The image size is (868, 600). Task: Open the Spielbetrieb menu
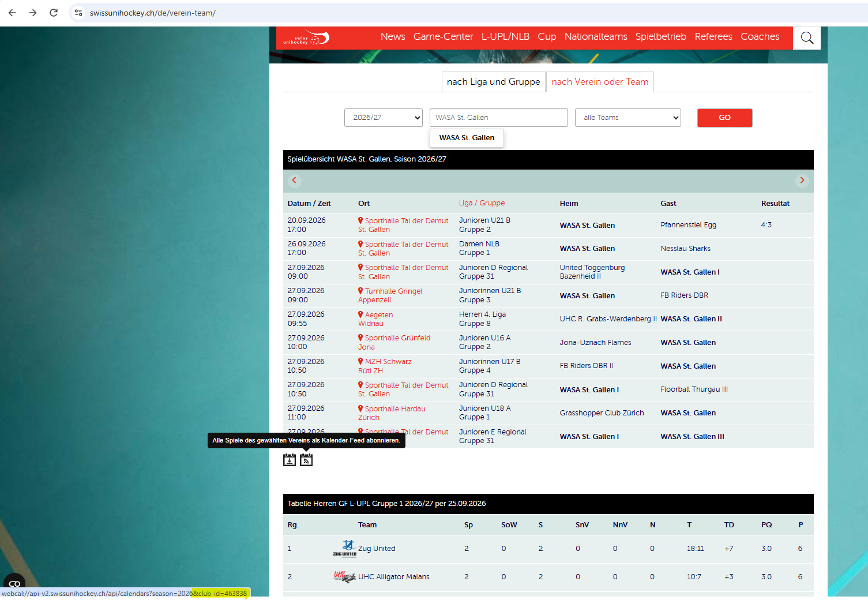point(661,36)
